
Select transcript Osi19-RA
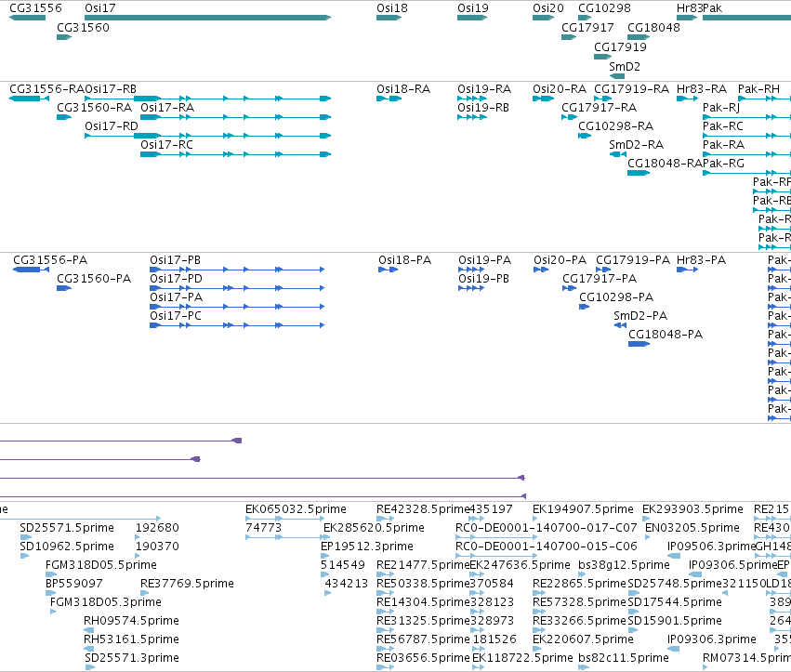[x=484, y=89]
